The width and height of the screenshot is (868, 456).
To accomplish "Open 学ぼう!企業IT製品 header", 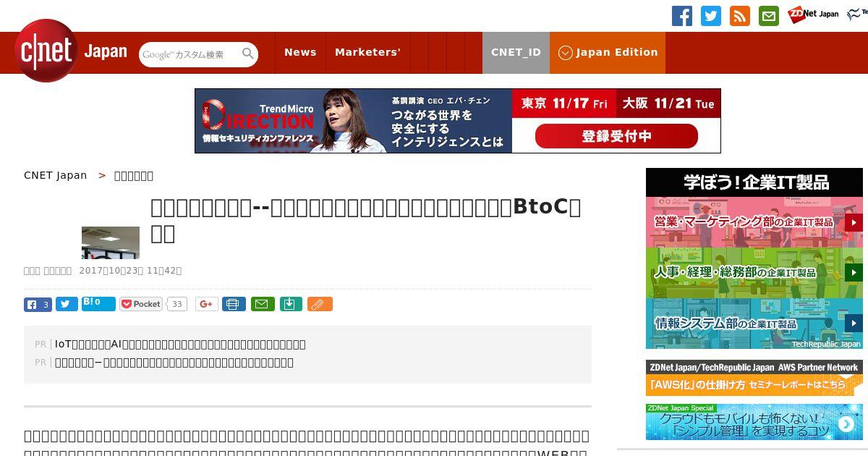I will pos(754,182).
